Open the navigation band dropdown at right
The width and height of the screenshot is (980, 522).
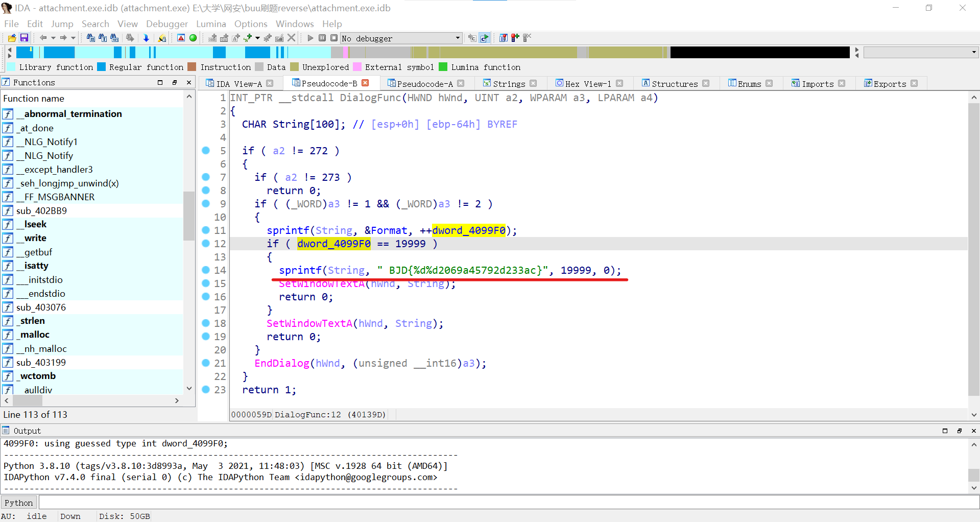point(921,52)
